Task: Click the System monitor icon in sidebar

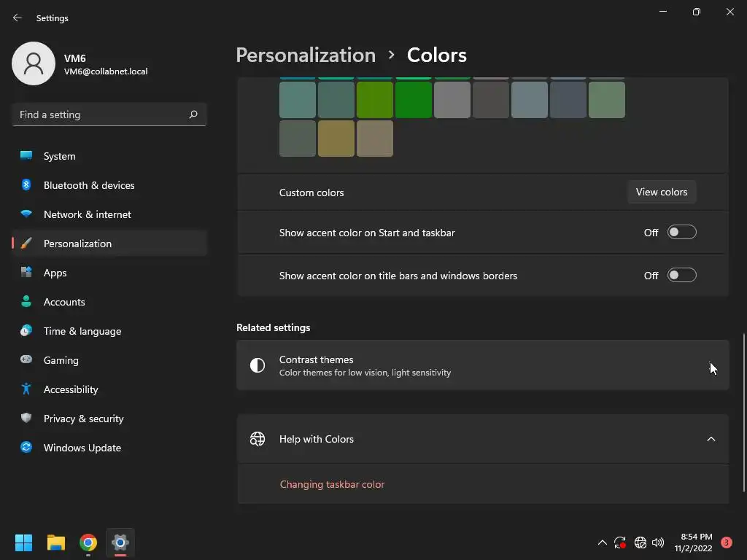Action: (26, 156)
